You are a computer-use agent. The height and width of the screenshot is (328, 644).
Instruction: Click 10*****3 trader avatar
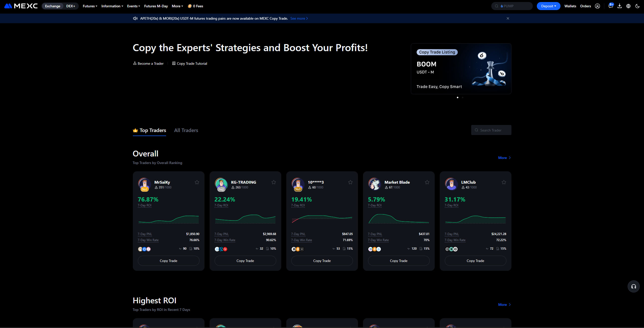pyautogui.click(x=298, y=184)
